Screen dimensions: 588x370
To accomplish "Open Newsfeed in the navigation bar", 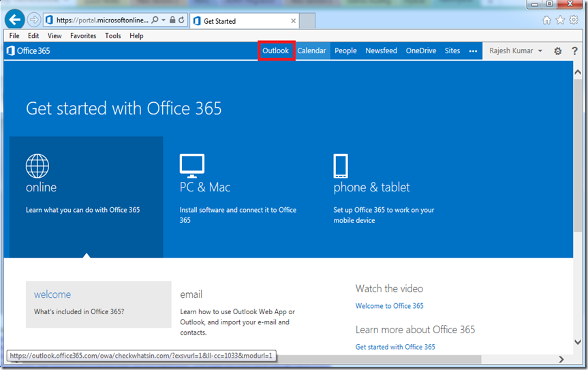I will click(382, 50).
